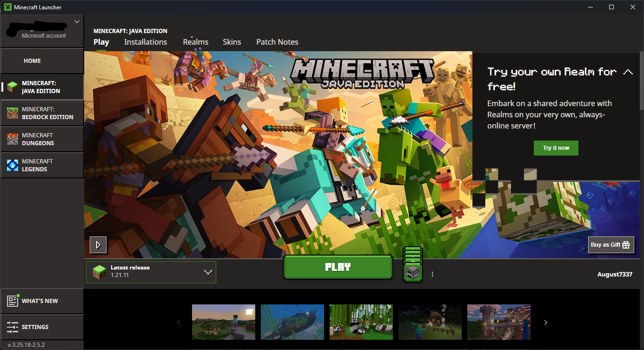Open the What's New section
644x350 pixels.
coord(42,301)
